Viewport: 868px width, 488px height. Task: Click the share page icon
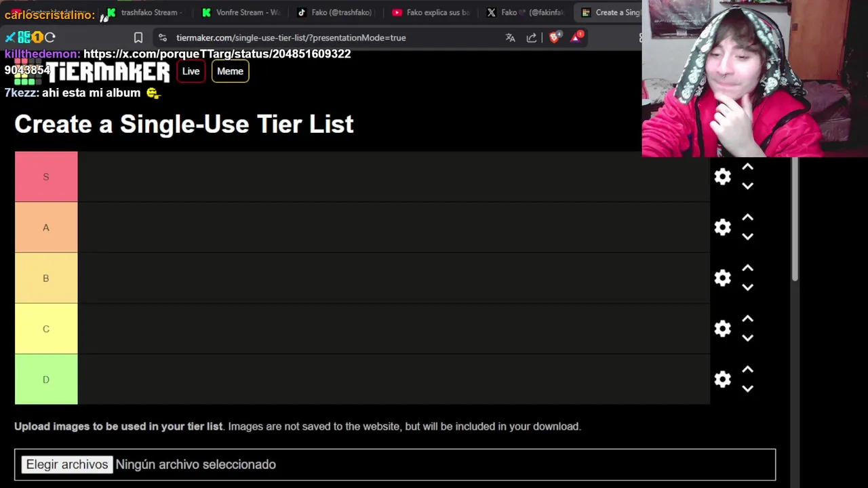[x=532, y=38]
